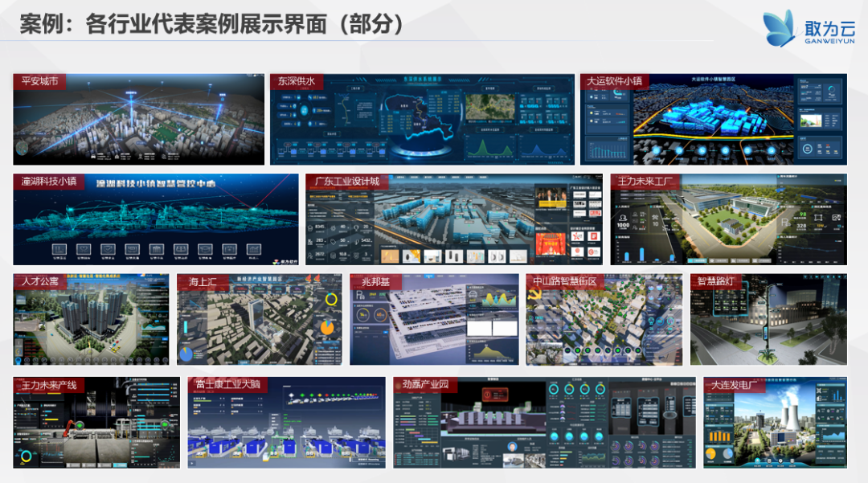The image size is (868, 483).
Task: Select the 兆邦基 parking dashboard thumbnail
Action: point(435,319)
